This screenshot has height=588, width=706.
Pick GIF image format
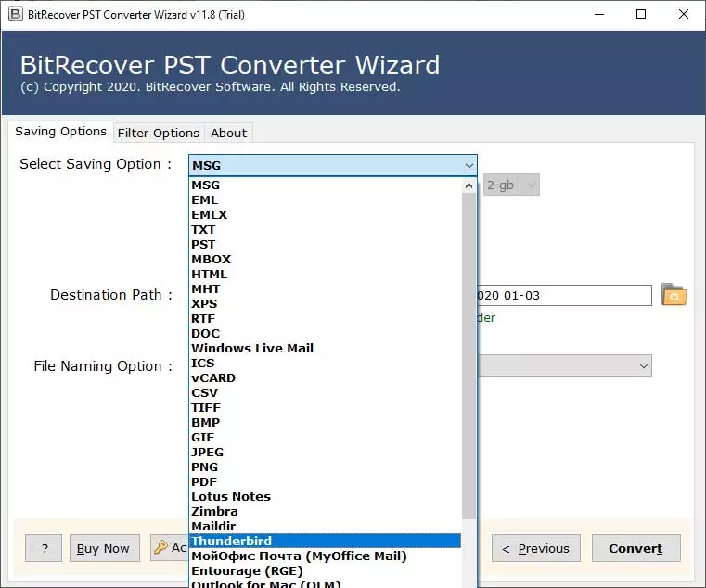click(x=325, y=438)
